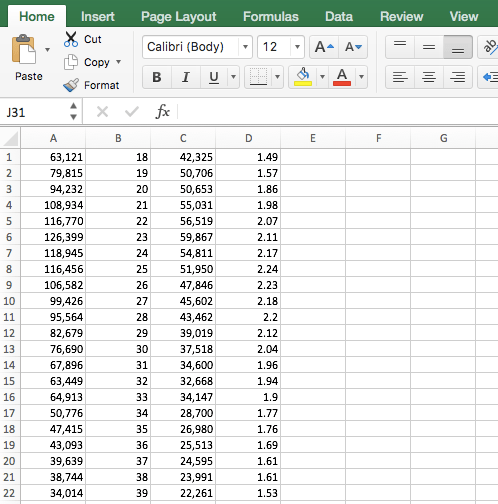Click the decrease indent icon
Screen dimensions: 498x504
pyautogui.click(x=489, y=77)
